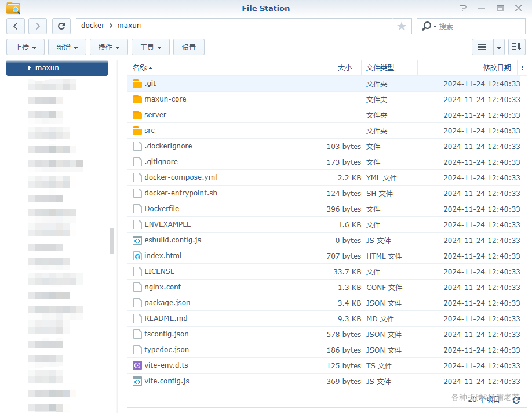The width and height of the screenshot is (532, 413).
Task: Click the docker-compose.yml file icon
Action: [x=137, y=177]
